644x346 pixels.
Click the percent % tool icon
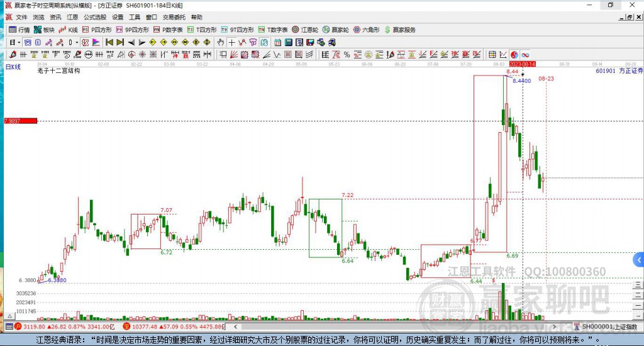point(347,55)
